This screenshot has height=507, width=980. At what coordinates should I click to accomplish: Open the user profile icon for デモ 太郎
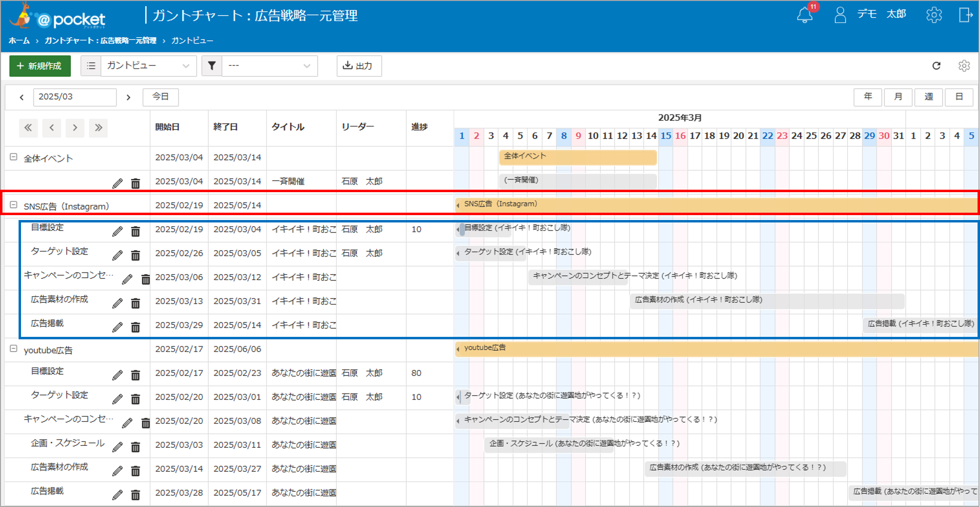point(840,15)
